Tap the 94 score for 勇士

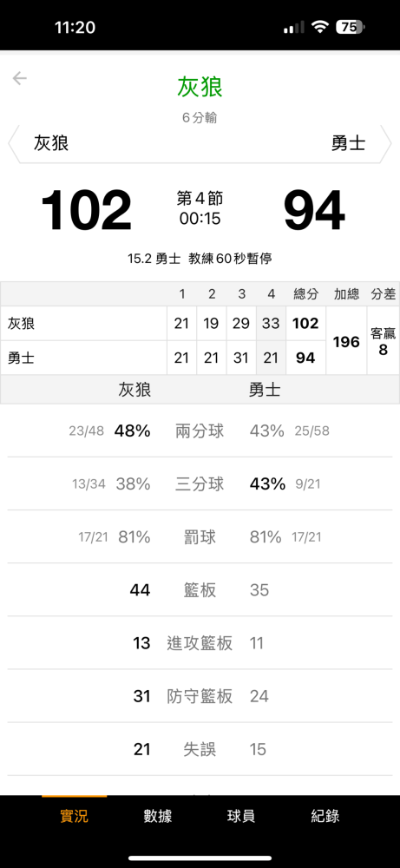[314, 211]
